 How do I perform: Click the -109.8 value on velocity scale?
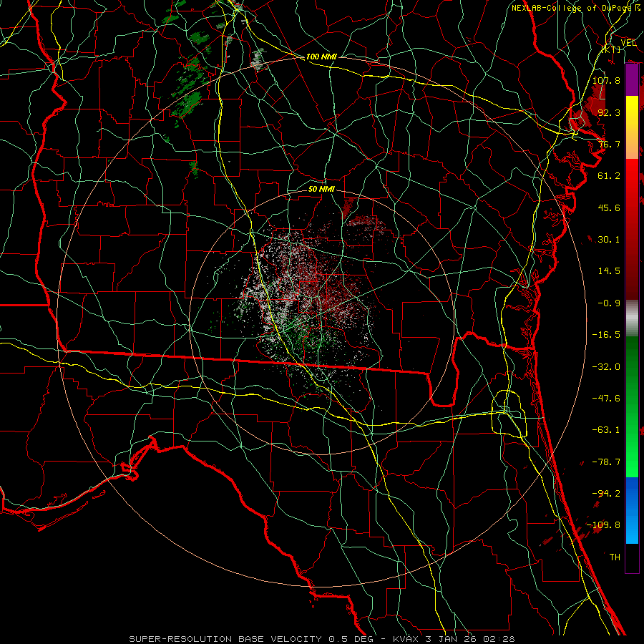point(603,525)
